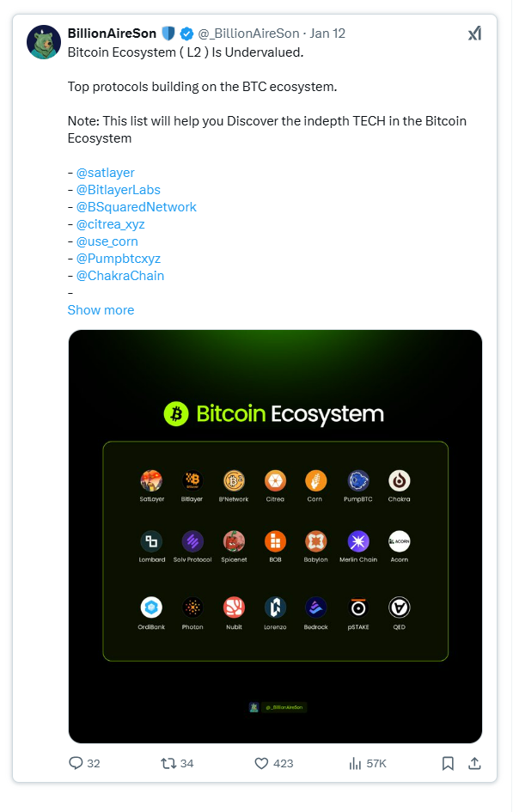This screenshot has width=513, height=812.
Task: Click the Jan 12 timestamp
Action: 327,34
